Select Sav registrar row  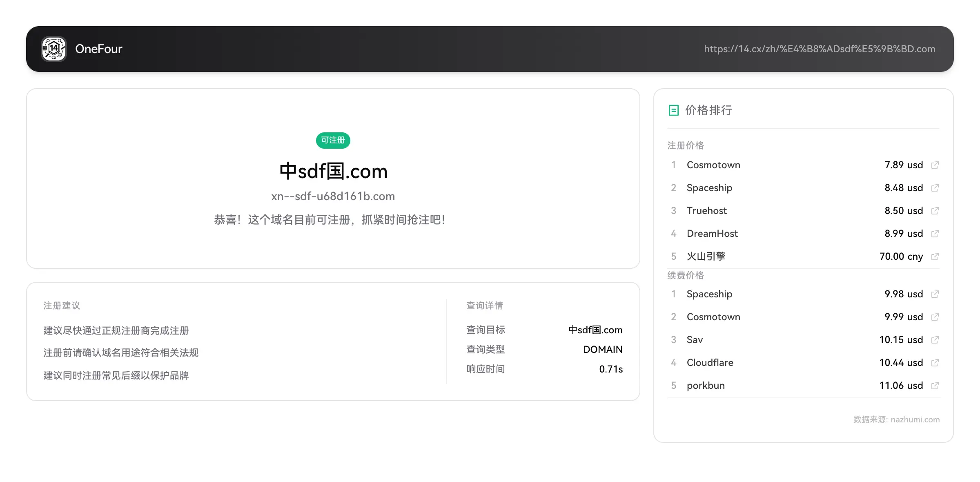pyautogui.click(x=804, y=340)
